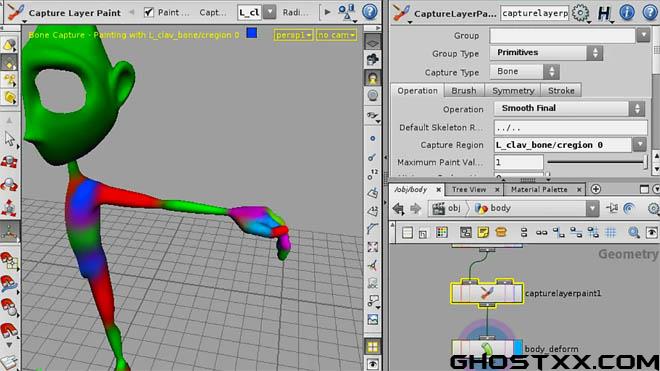Open the Group Type Primitives dropdown
The image size is (660, 371).
pos(546,53)
